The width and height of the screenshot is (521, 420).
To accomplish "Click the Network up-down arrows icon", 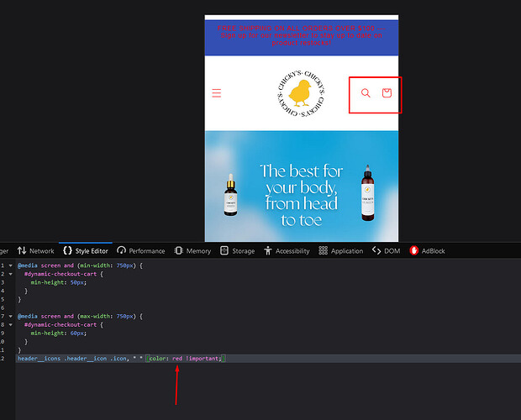I will coord(22,250).
